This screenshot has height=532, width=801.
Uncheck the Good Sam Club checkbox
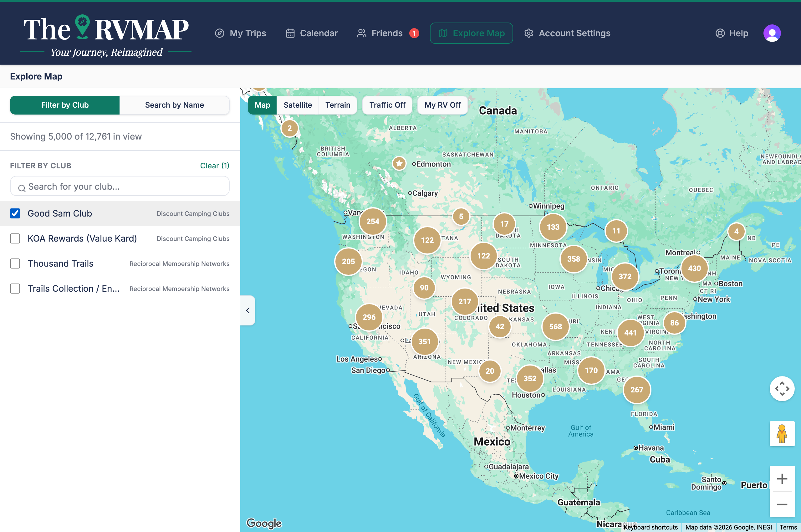(15, 213)
